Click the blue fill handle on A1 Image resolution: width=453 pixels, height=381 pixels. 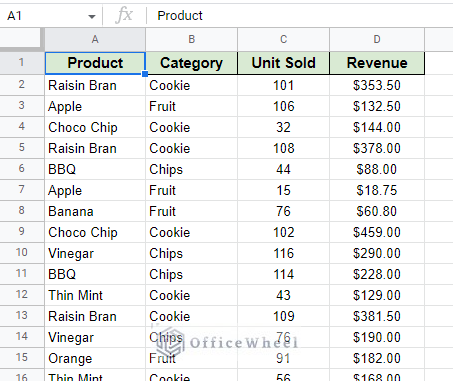[145, 74]
